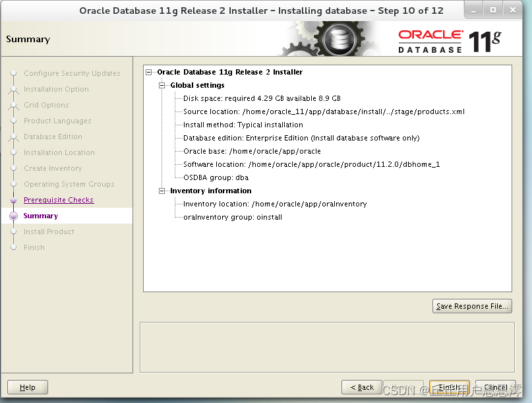Select Install method: Typical installation row
The height and width of the screenshot is (403, 532).
(x=243, y=125)
